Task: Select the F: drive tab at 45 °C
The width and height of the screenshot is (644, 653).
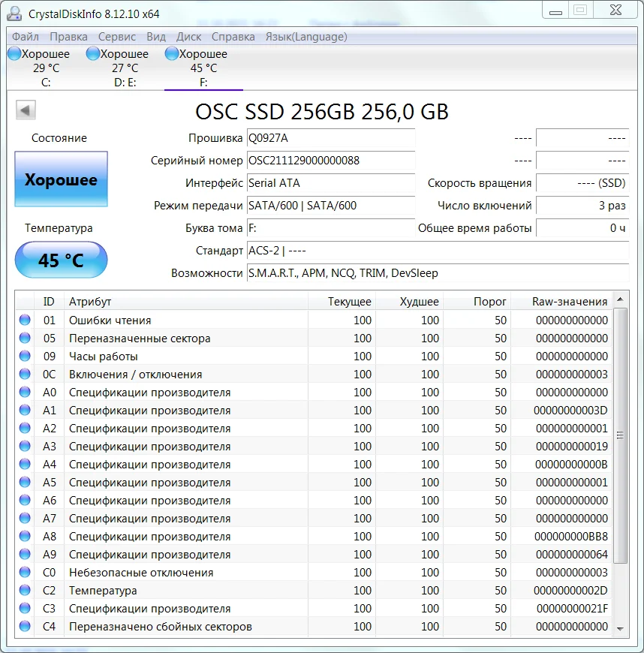Action: (x=203, y=68)
